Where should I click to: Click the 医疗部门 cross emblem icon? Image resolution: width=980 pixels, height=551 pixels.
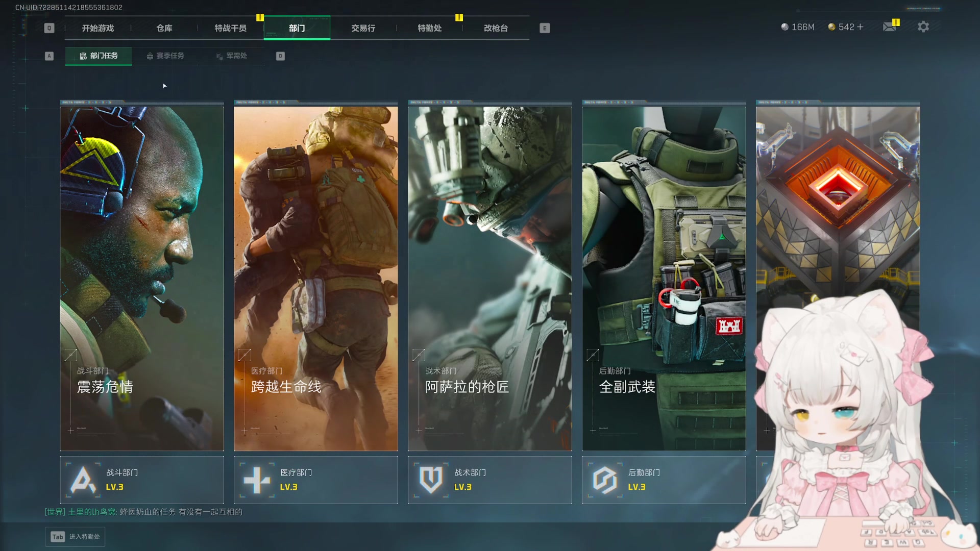[x=257, y=480]
